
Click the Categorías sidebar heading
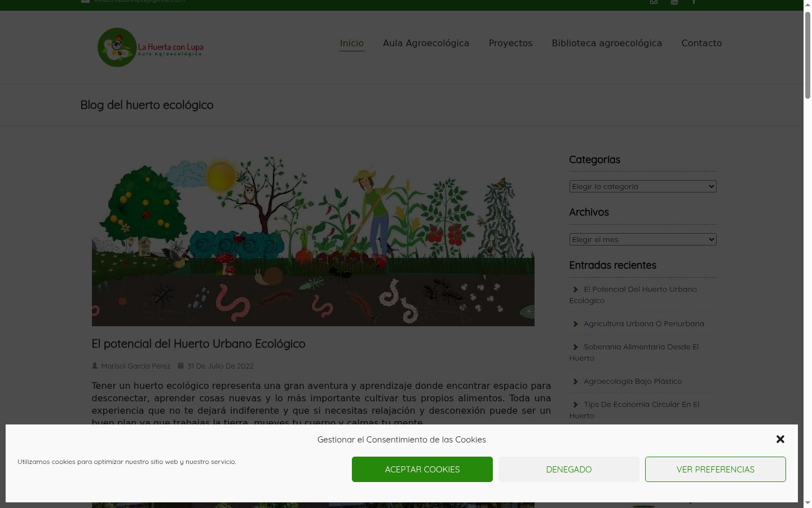pos(595,160)
